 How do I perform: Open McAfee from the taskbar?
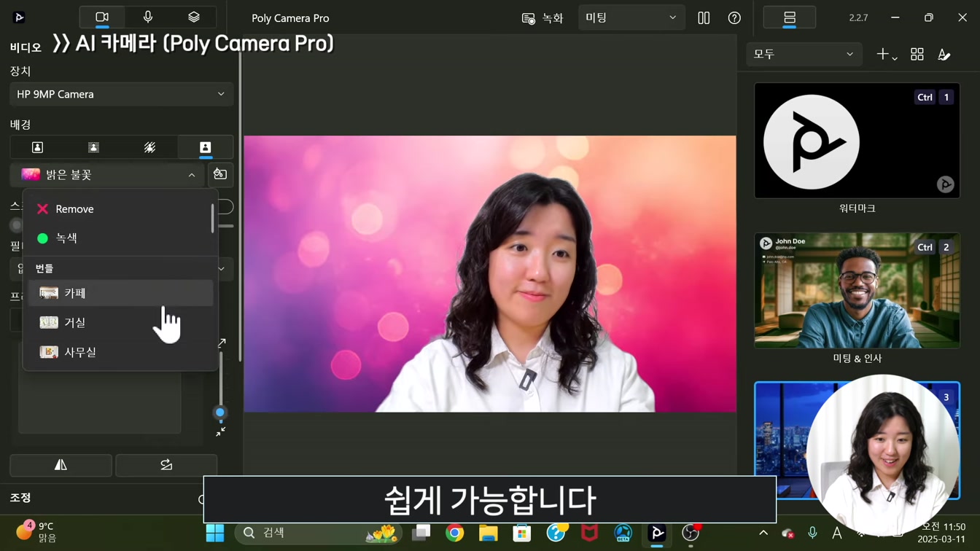(x=589, y=533)
